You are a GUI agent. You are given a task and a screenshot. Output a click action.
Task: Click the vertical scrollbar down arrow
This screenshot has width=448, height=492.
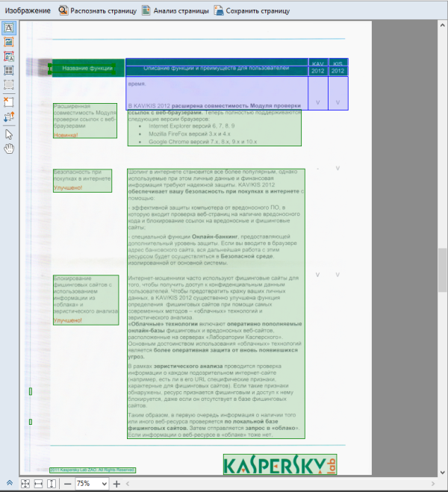click(442, 473)
